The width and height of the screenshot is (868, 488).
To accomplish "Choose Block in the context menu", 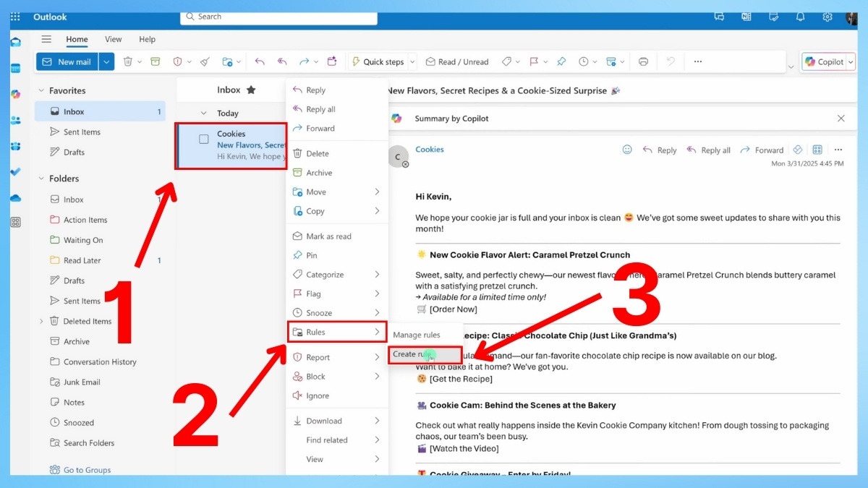I will coord(337,377).
